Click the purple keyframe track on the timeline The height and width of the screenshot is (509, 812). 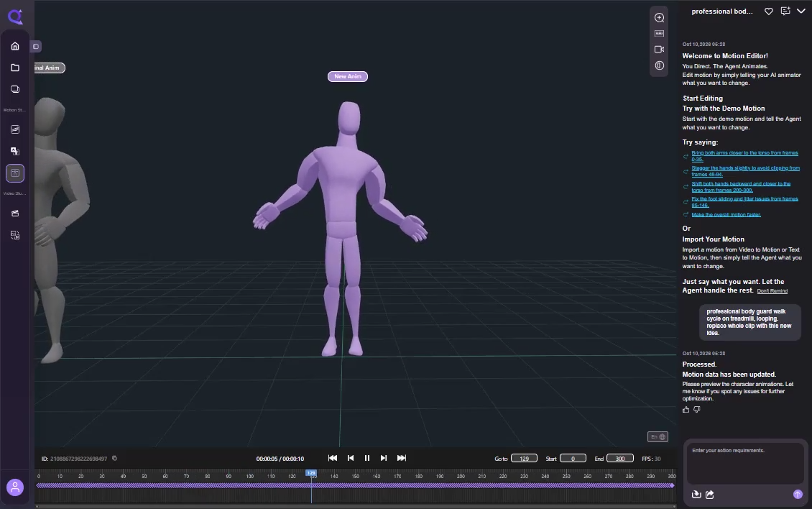355,486
